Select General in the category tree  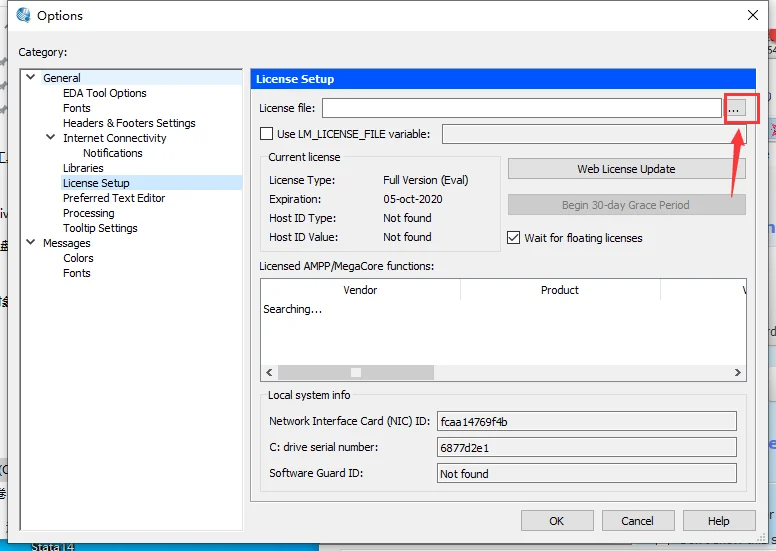pyautogui.click(x=62, y=78)
